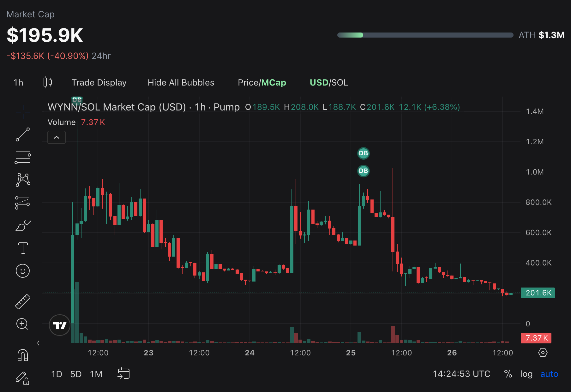Switch denomination to SOL

(340, 82)
